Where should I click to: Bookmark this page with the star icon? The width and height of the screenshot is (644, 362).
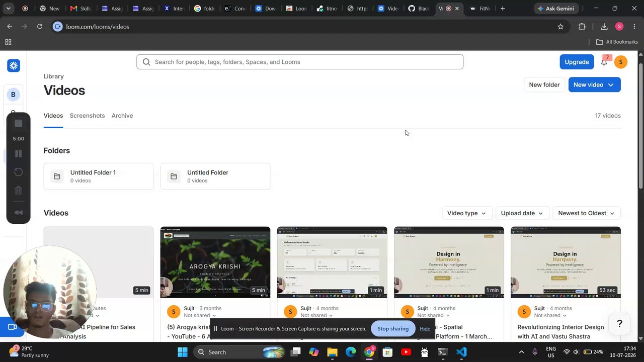click(560, 27)
